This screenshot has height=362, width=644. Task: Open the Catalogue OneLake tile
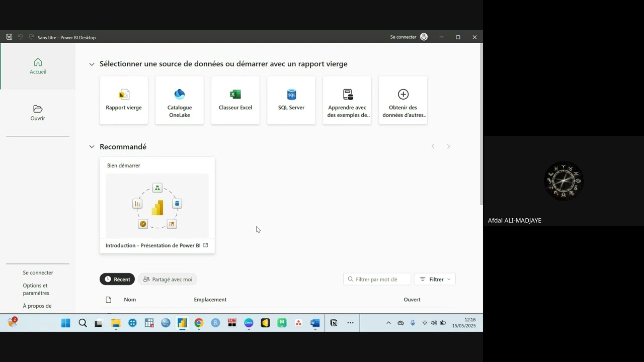[x=180, y=100]
